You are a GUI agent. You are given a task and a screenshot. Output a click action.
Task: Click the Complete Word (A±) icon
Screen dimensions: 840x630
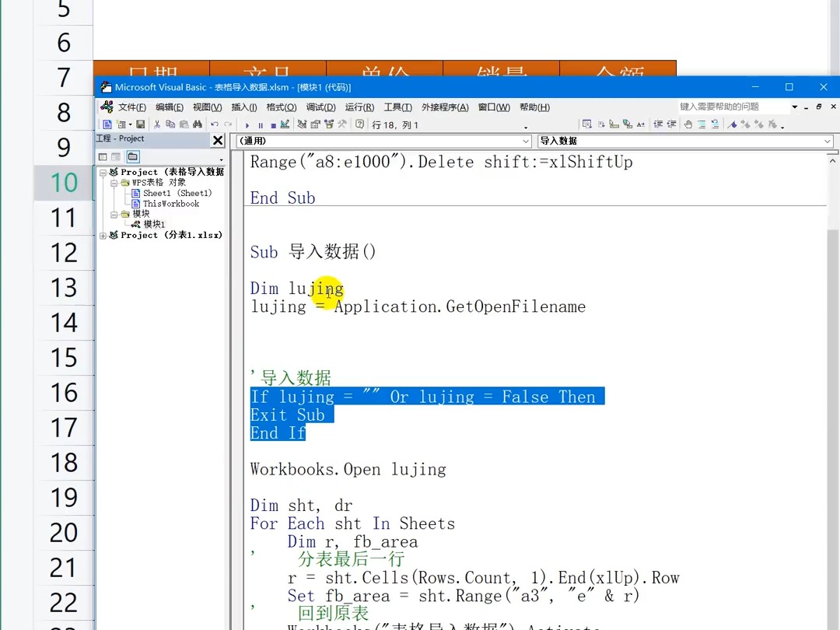click(641, 124)
